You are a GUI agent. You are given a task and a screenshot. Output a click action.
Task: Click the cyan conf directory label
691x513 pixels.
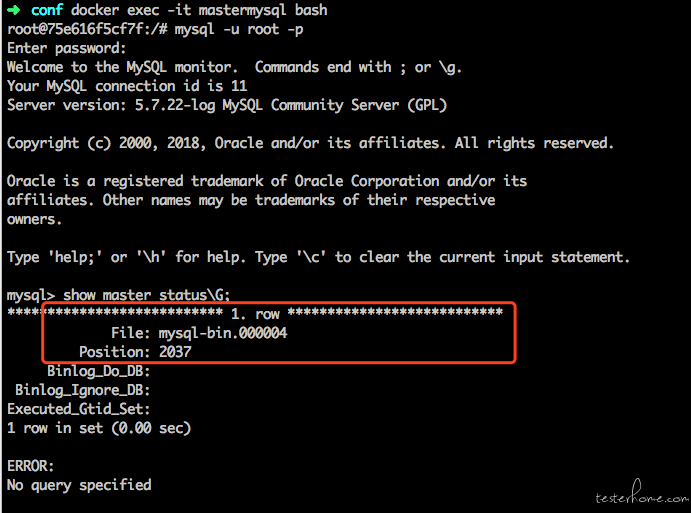point(47,10)
